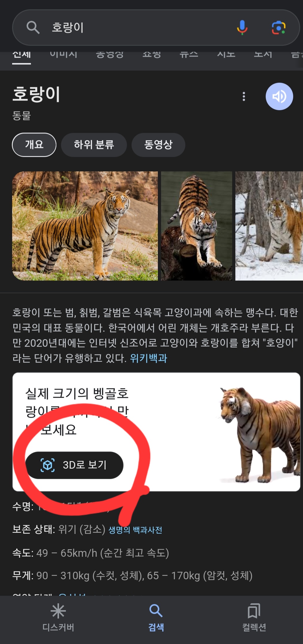Open 생명의 백과사전 source link
Screen dimensions: 303x644
point(135,530)
